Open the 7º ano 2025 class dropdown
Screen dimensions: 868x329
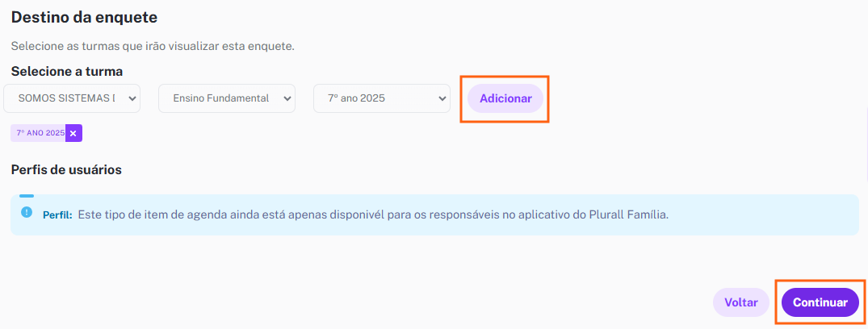coord(382,98)
